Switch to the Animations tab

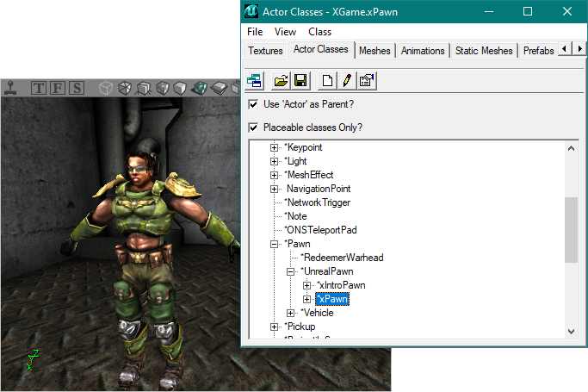click(423, 51)
